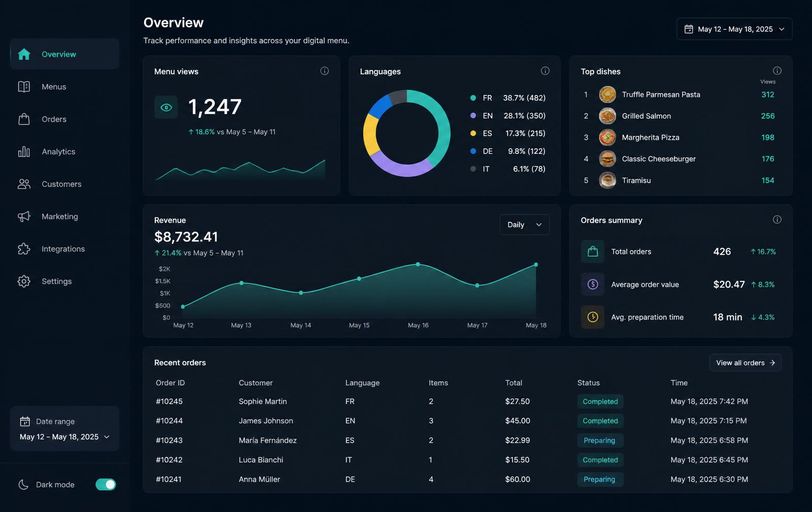Click the Completed badge on order #10242
This screenshot has width=812, height=512.
click(600, 460)
